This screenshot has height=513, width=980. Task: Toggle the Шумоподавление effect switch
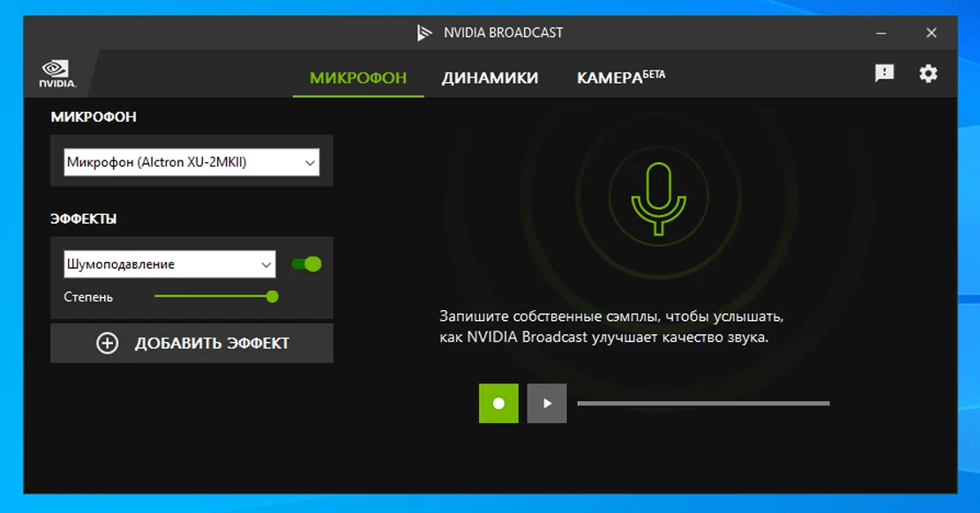coord(307,264)
